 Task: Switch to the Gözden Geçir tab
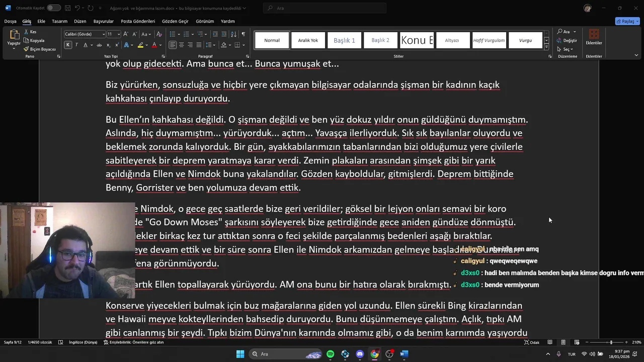[x=175, y=21]
